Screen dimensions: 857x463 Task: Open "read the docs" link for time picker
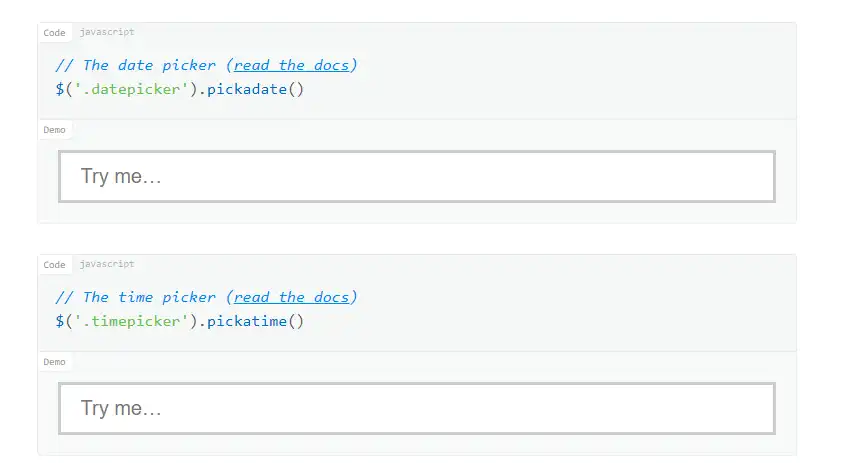[292, 297]
